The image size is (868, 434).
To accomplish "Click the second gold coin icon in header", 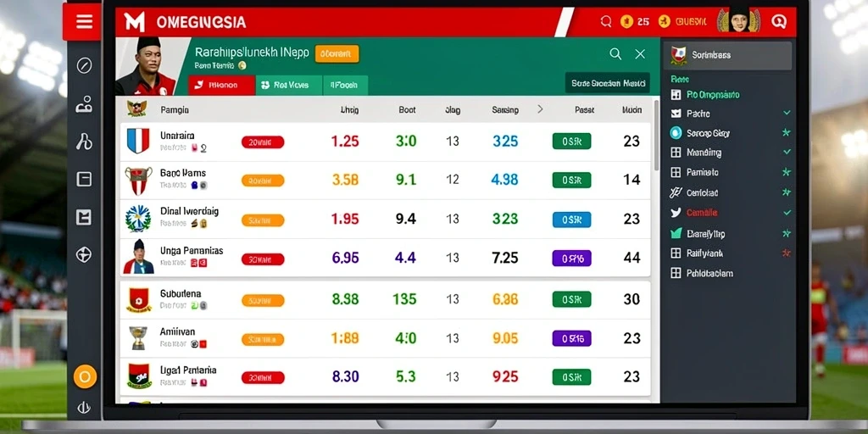I will [x=665, y=21].
